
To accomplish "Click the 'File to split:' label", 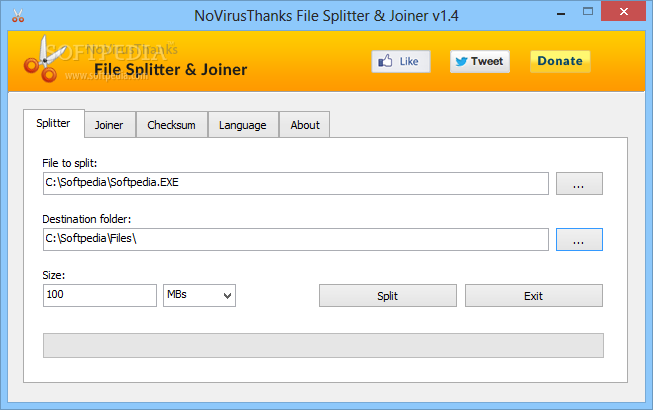I will 70,163.
